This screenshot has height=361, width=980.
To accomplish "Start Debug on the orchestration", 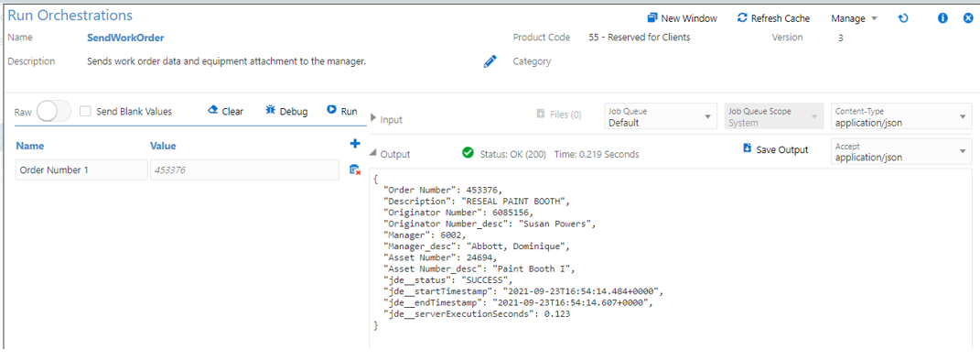I will [286, 112].
